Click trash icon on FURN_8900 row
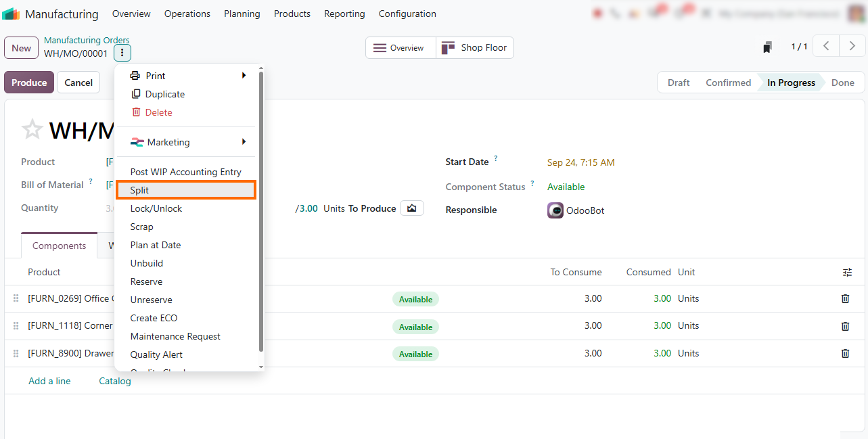Image resolution: width=868 pixels, height=439 pixels. [845, 353]
